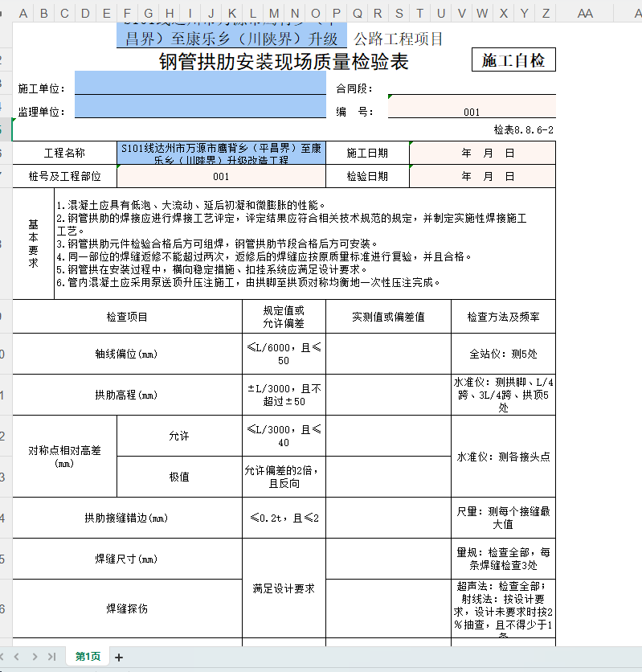Select column AA header

pyautogui.click(x=585, y=13)
